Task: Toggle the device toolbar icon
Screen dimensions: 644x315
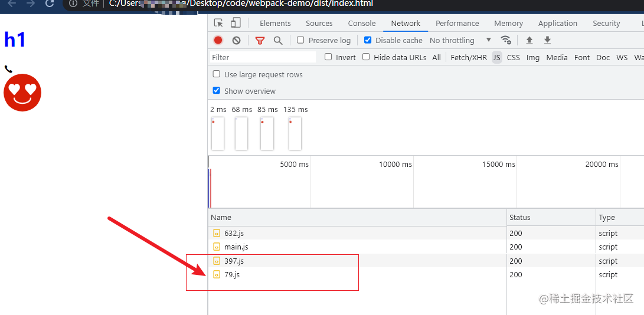Action: 236,23
